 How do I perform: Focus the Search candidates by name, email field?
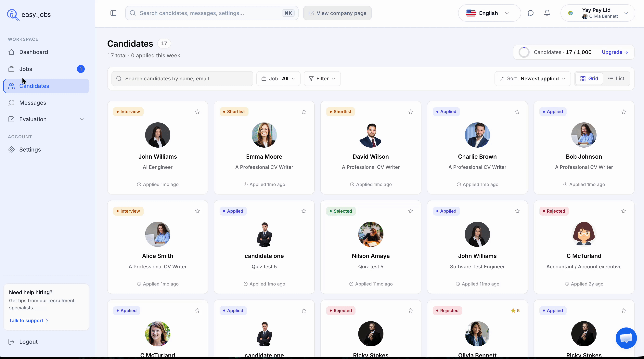coord(182,79)
